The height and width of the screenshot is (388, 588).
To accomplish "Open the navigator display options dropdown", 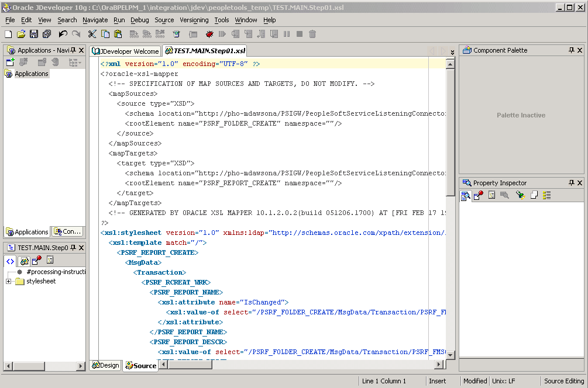I will [75, 61].
